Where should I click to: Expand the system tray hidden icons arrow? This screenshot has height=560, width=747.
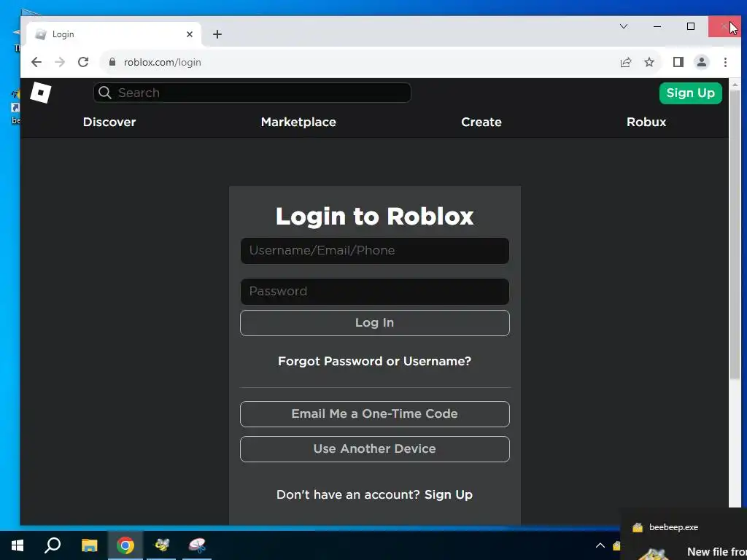coord(600,545)
